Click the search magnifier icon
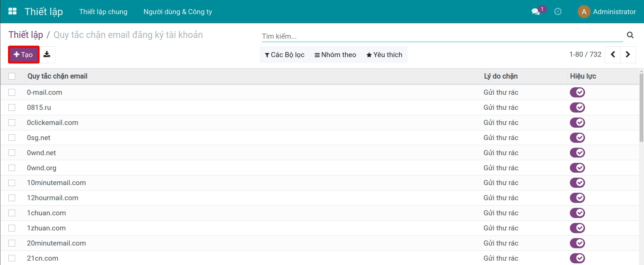644x265 pixels. [x=630, y=35]
